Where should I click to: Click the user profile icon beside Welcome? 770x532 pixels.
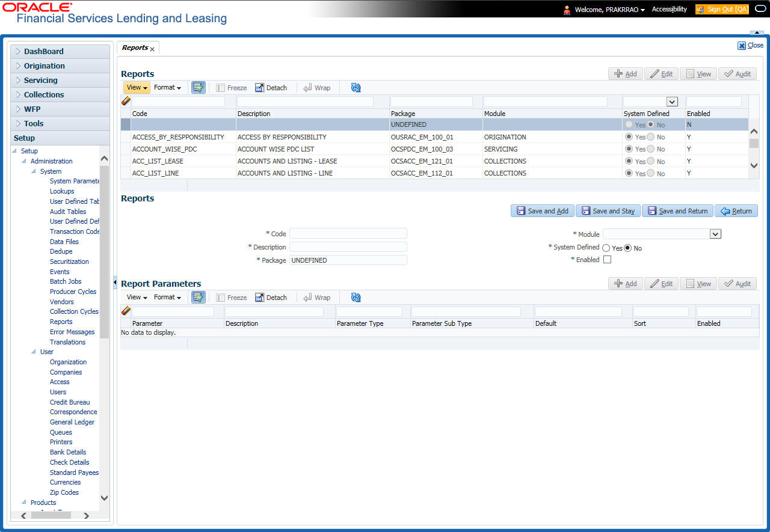click(x=567, y=10)
